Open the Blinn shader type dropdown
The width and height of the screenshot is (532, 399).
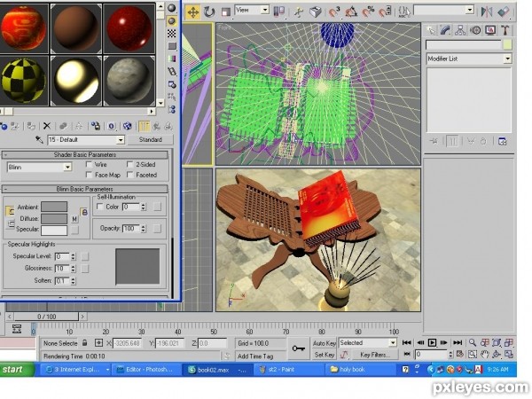[67, 168]
